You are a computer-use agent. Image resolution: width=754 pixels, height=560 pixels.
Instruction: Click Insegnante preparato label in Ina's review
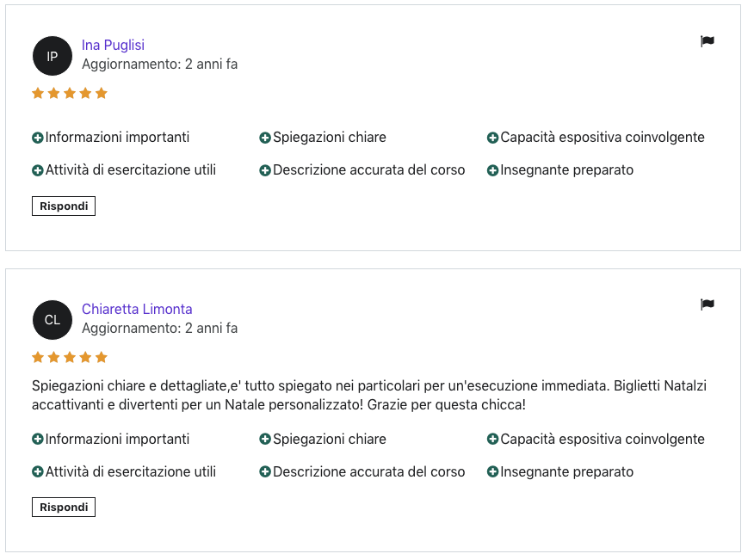pyautogui.click(x=567, y=169)
